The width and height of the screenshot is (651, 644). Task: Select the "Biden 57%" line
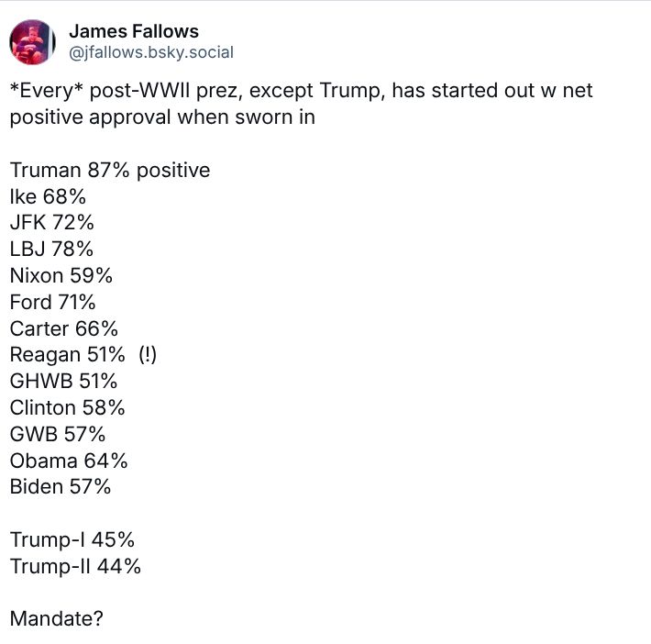pyautogui.click(x=61, y=486)
